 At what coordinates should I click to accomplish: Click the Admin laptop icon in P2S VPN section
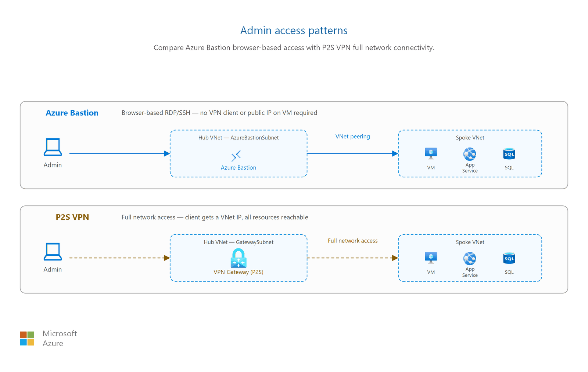[x=53, y=252]
